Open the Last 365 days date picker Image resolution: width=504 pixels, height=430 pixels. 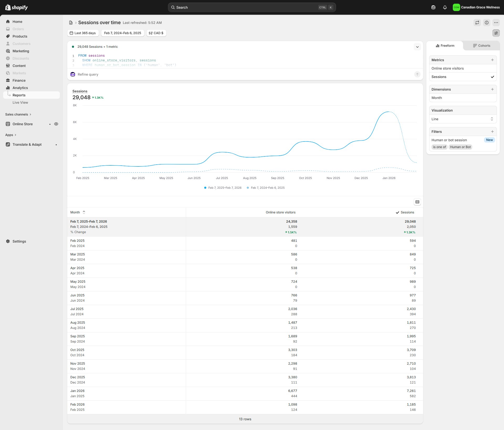(83, 33)
